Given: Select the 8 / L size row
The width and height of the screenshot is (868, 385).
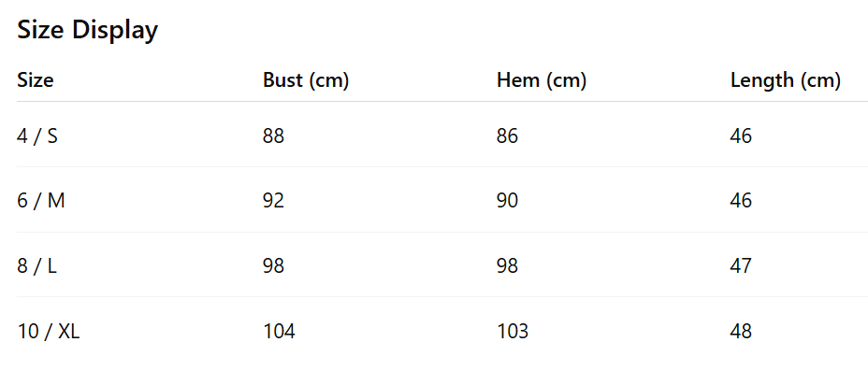Looking at the screenshot, I should 37,265.
